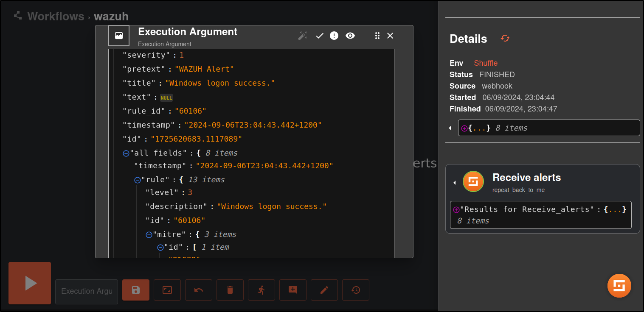Viewport: 644px width, 312px height.
Task: Refresh the execution Details
Action: point(505,38)
